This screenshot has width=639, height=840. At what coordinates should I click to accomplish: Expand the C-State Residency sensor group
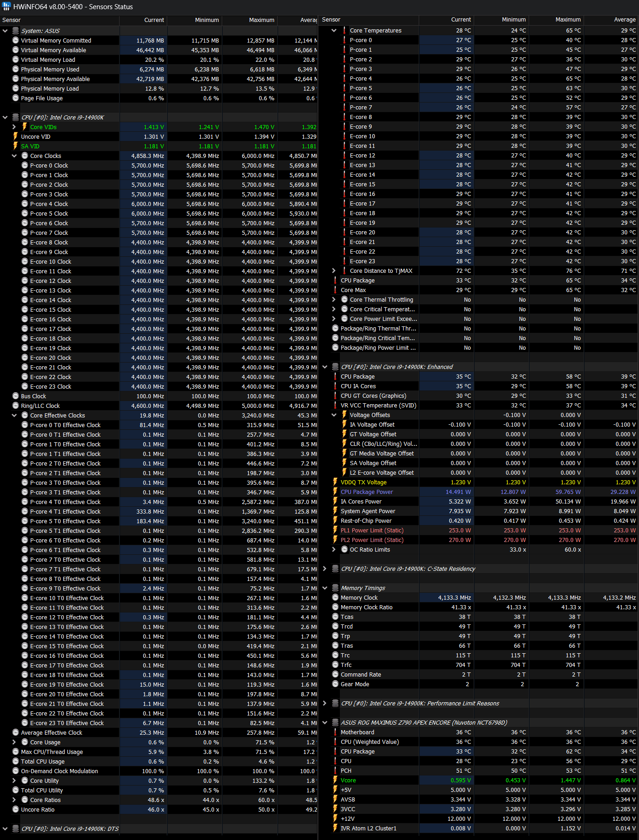pos(325,569)
